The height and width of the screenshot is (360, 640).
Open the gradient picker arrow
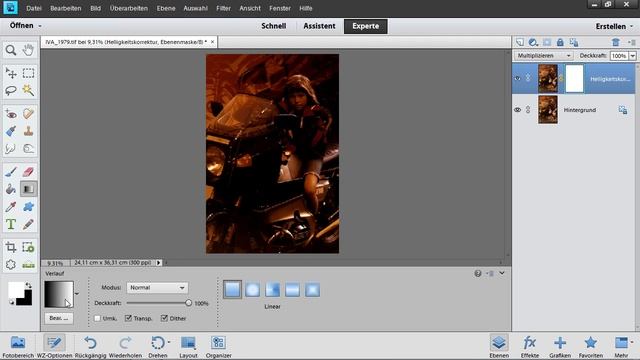77,294
